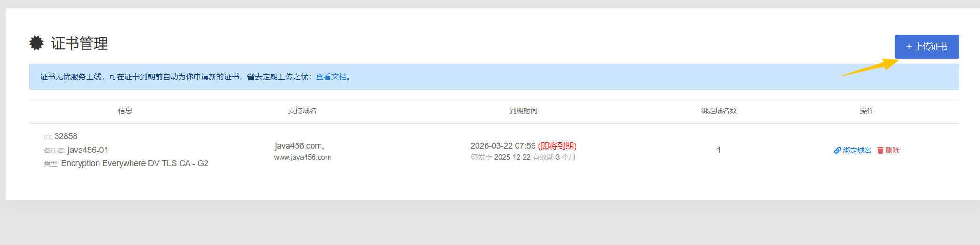980x245 pixels.
Task: Click the java456-01 remark name
Action: [88, 150]
